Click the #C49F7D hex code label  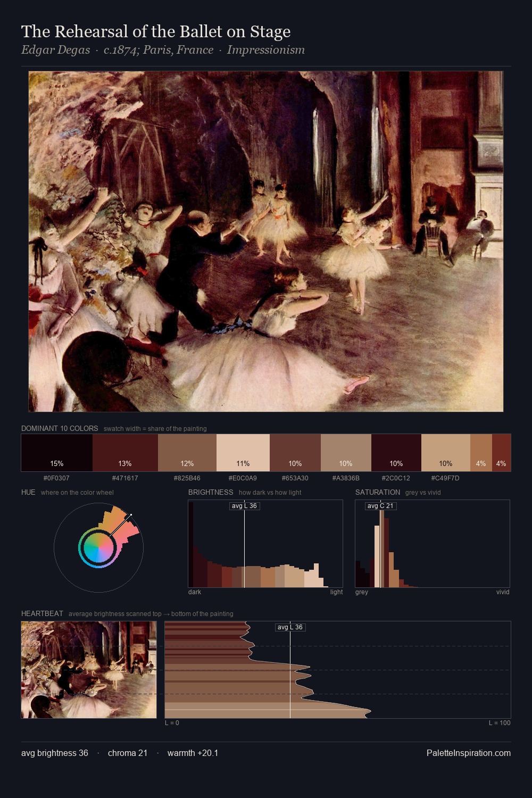(x=446, y=478)
